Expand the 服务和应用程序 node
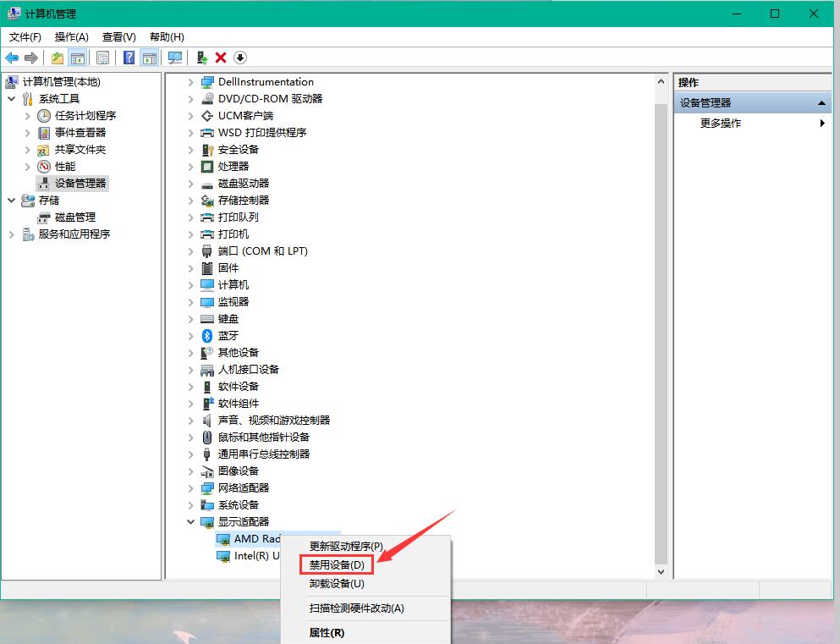840x644 pixels. click(x=12, y=234)
